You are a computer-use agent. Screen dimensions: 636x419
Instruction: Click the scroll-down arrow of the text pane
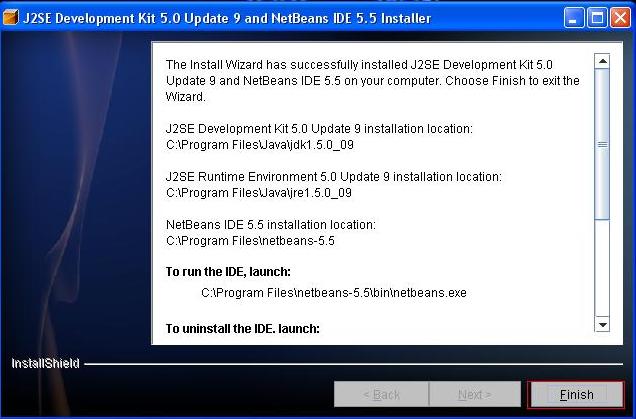pyautogui.click(x=602, y=324)
